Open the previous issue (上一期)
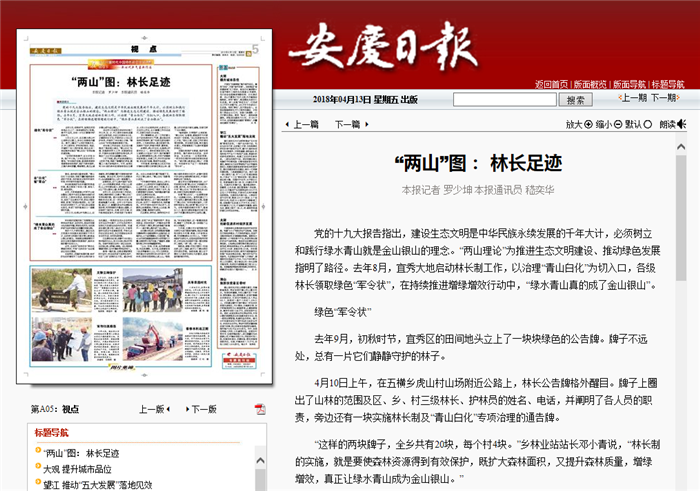 632,99
